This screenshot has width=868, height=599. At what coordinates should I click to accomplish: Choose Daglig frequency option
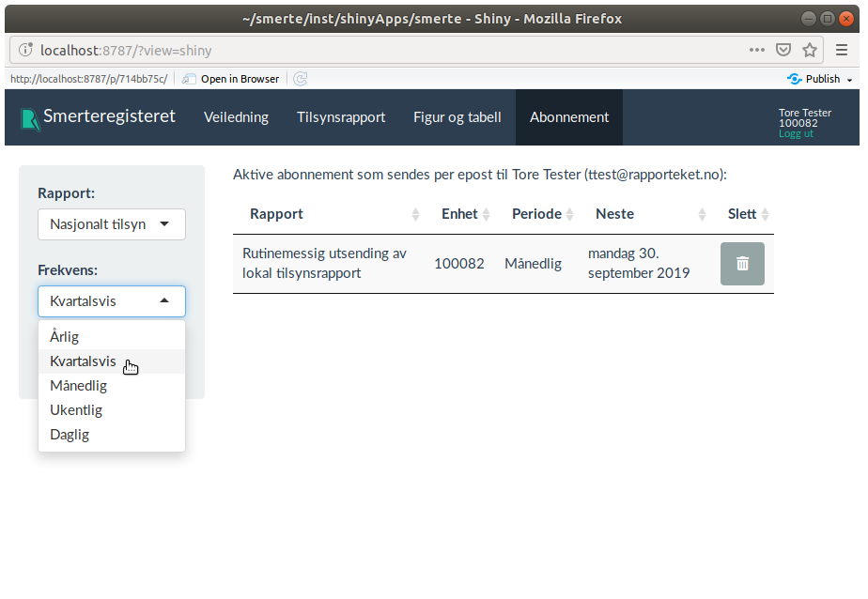(x=111, y=434)
